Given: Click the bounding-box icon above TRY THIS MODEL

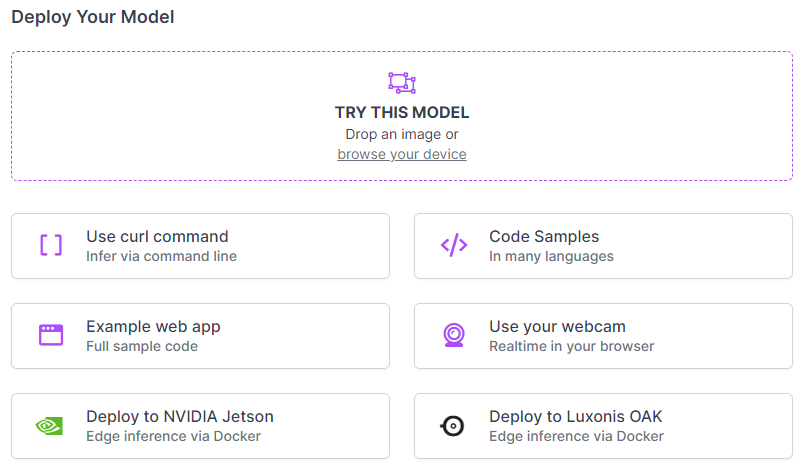Looking at the screenshot, I should pyautogui.click(x=402, y=83).
